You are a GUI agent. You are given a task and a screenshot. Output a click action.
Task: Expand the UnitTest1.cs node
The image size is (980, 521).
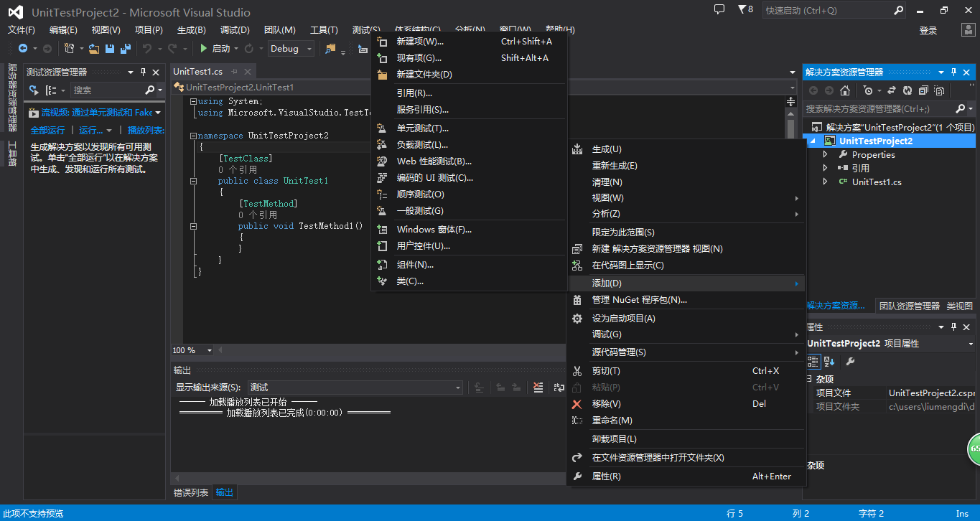825,182
